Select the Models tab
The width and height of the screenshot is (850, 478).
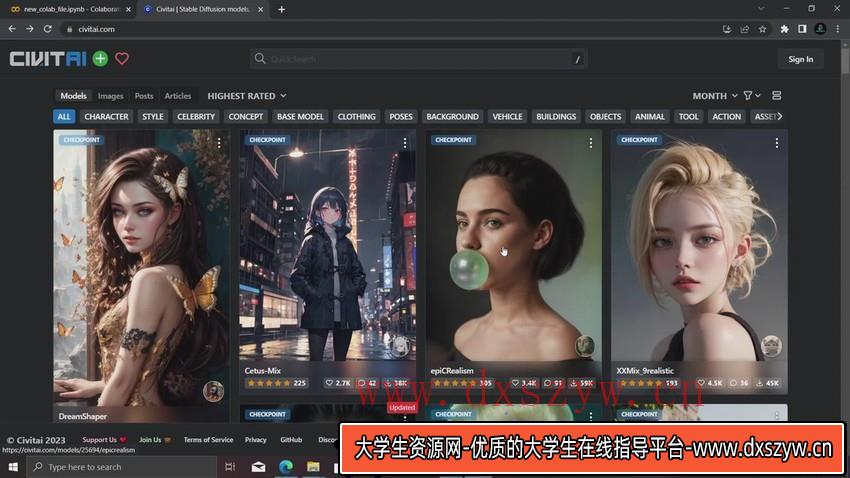73,96
